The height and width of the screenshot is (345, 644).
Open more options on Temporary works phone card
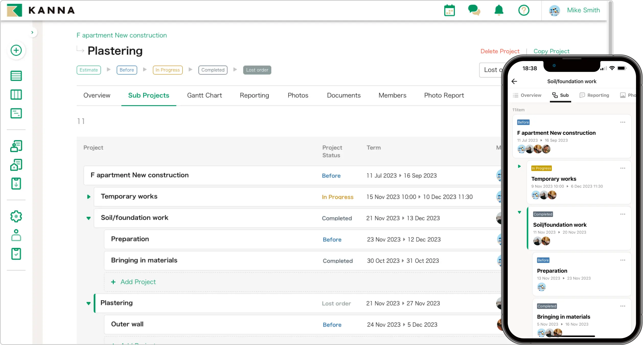[x=623, y=168]
